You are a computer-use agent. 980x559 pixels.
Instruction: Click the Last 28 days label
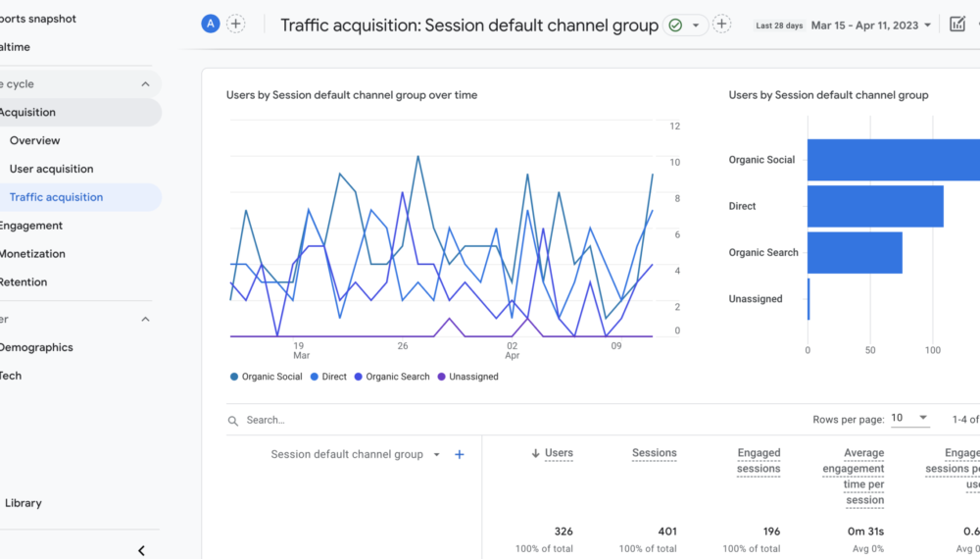point(779,25)
